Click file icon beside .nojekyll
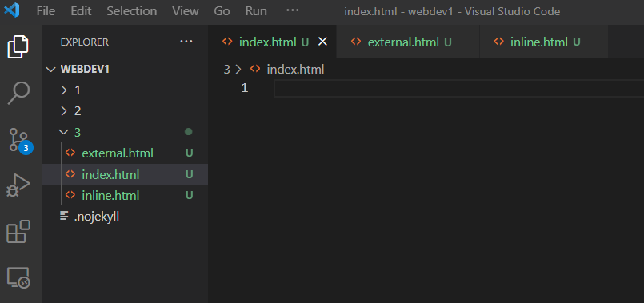 (64, 217)
